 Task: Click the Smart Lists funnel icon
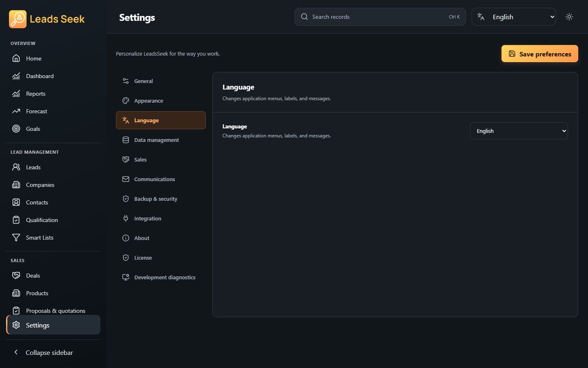click(x=16, y=238)
